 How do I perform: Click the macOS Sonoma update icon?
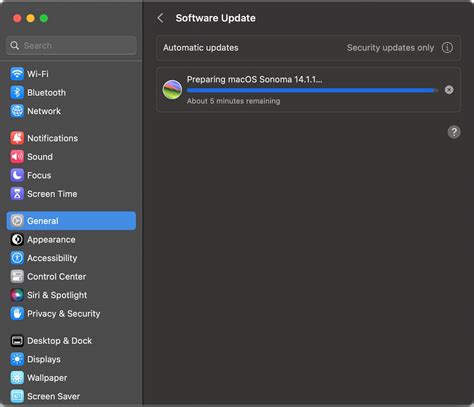coord(172,89)
